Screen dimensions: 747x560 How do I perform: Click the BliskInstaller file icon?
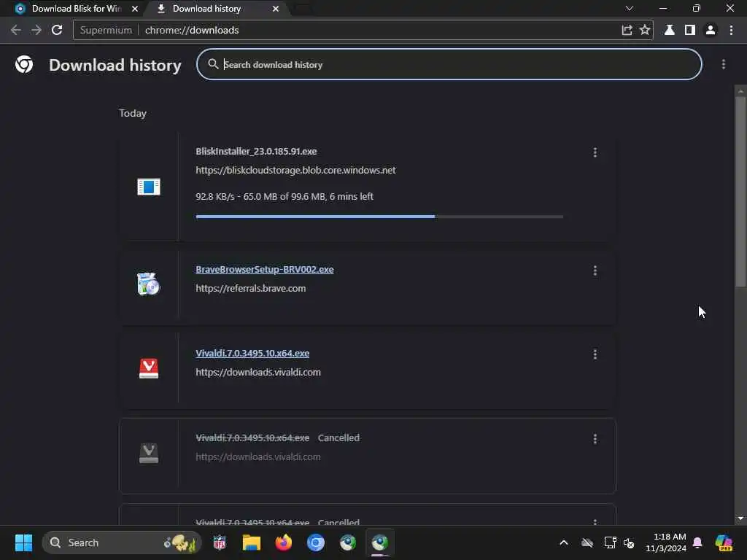click(x=149, y=187)
